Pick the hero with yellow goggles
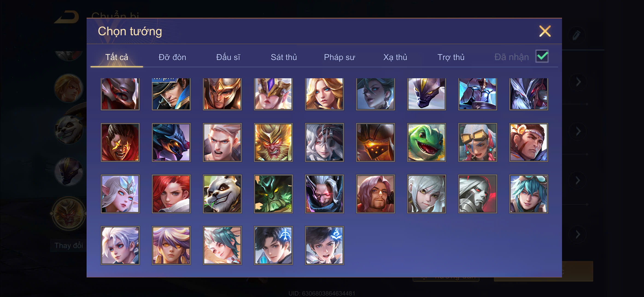The image size is (644, 297). point(477,143)
